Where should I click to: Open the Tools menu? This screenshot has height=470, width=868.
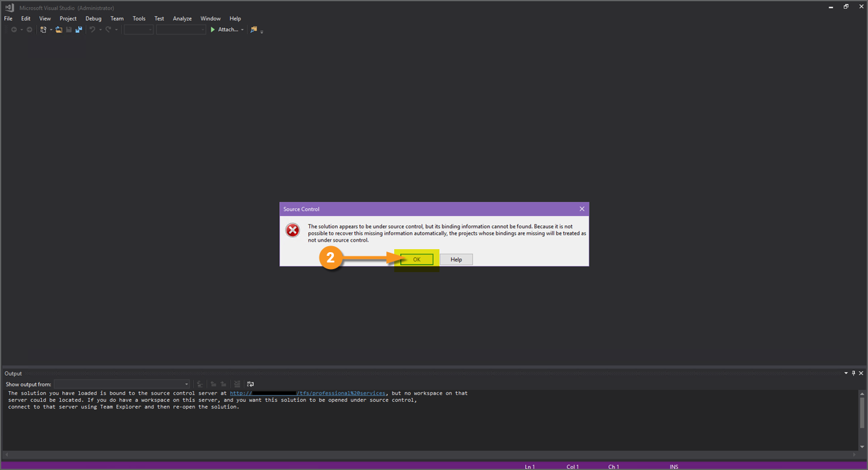(139, 19)
